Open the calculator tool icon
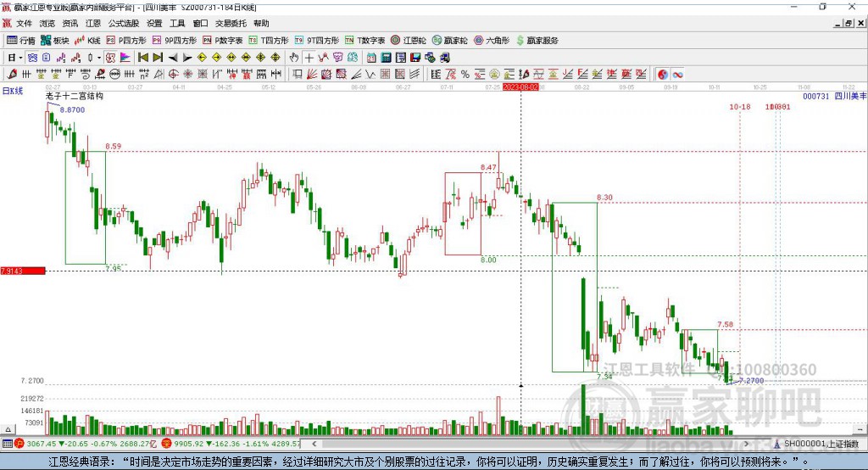 coord(386,57)
